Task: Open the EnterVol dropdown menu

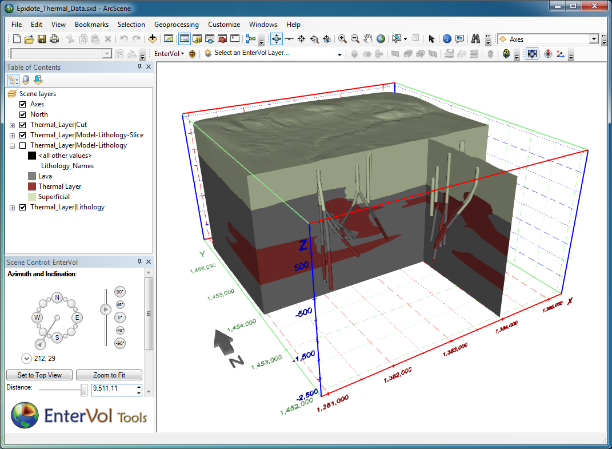Action: pyautogui.click(x=169, y=53)
